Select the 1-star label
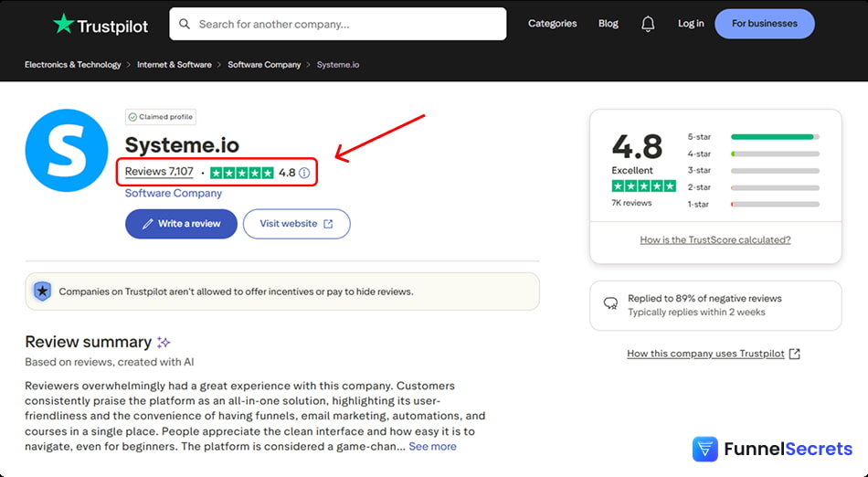The image size is (868, 477). coord(698,204)
